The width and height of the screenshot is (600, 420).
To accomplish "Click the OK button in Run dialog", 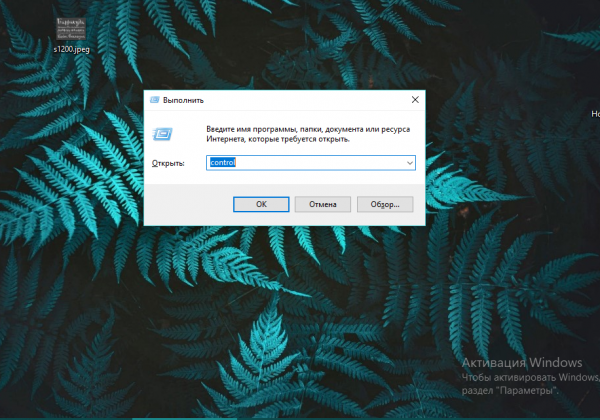I will click(x=261, y=204).
